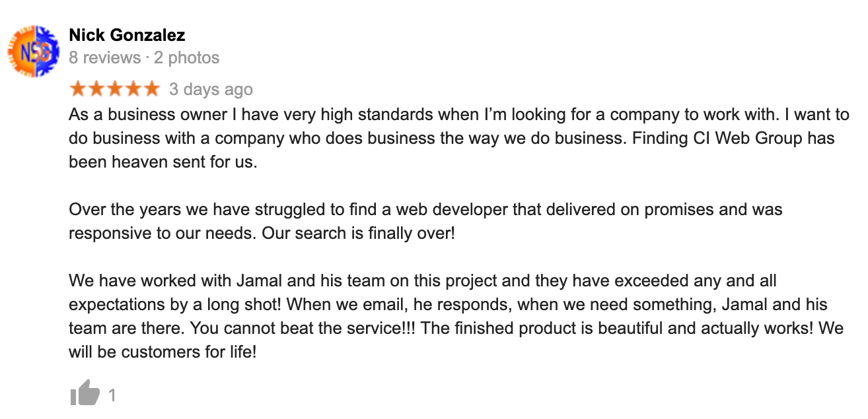Viewport: 868px width, 419px height.
Task: Open the Nick Gonzalez reviewer name
Action: (x=127, y=35)
